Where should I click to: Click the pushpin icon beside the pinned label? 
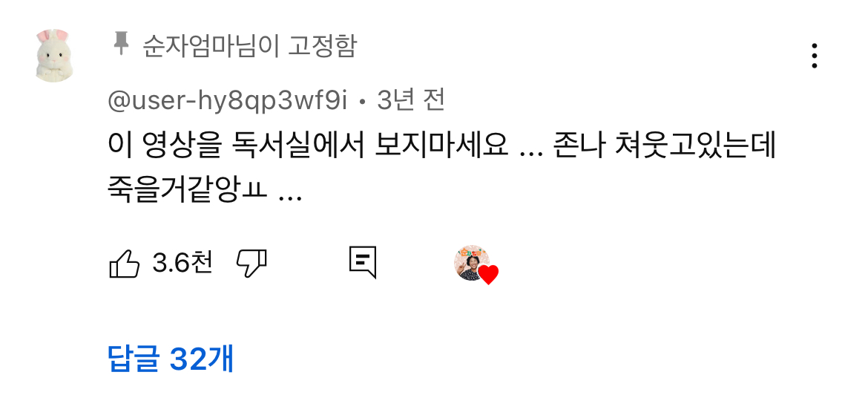pyautogui.click(x=121, y=44)
